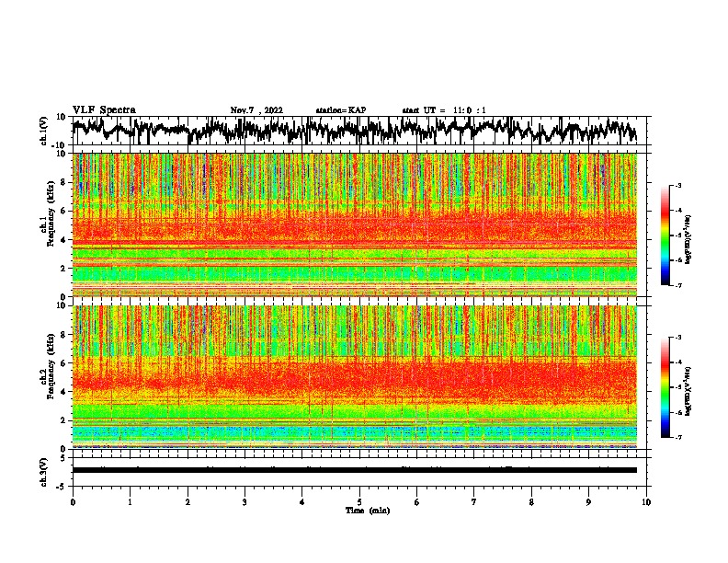Select the "start UT = 11:0 :1" text
728x563 pixels.
[444, 110]
